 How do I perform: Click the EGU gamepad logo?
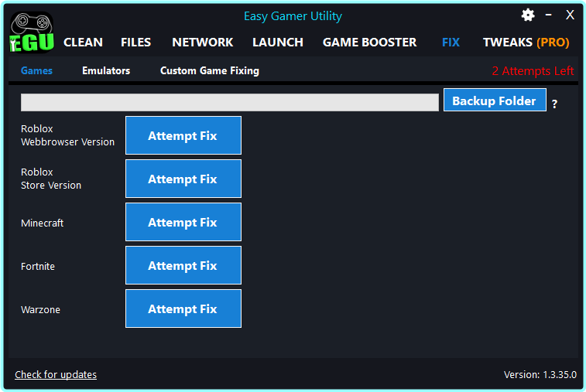coord(31,35)
